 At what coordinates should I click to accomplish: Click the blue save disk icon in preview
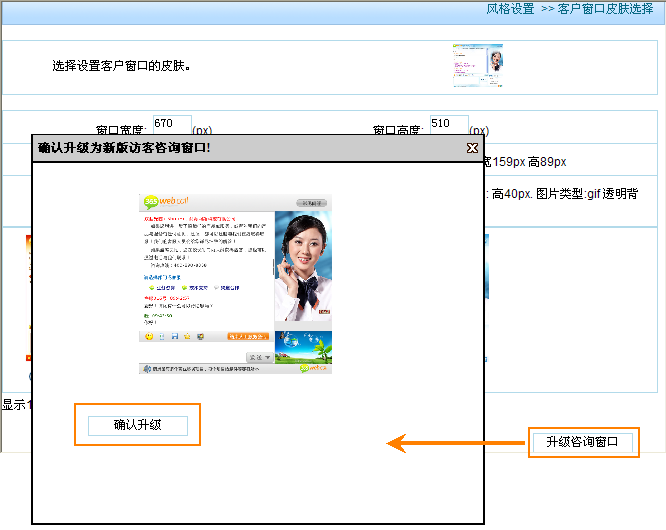click(x=174, y=337)
